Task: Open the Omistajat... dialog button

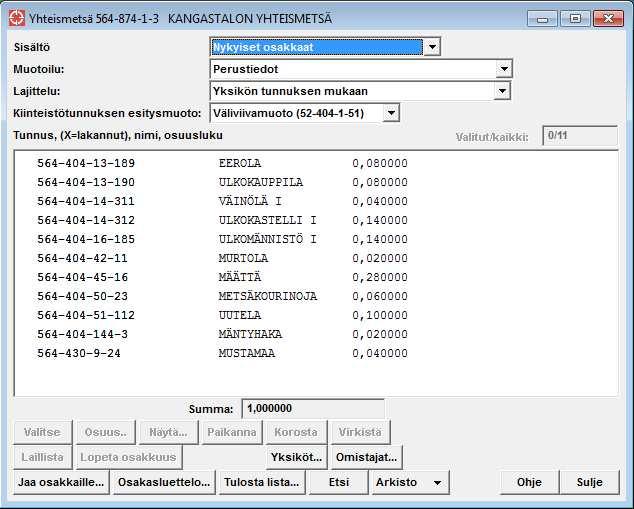Action: (366, 457)
